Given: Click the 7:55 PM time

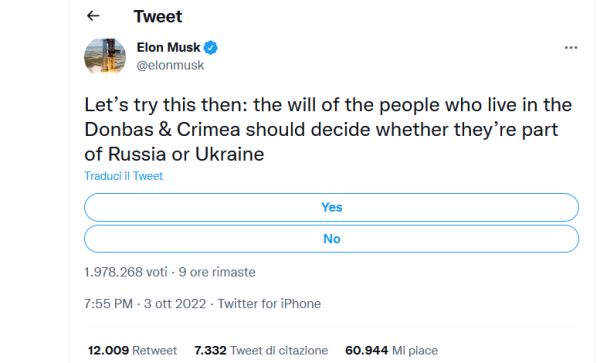Looking at the screenshot, I should (108, 304).
